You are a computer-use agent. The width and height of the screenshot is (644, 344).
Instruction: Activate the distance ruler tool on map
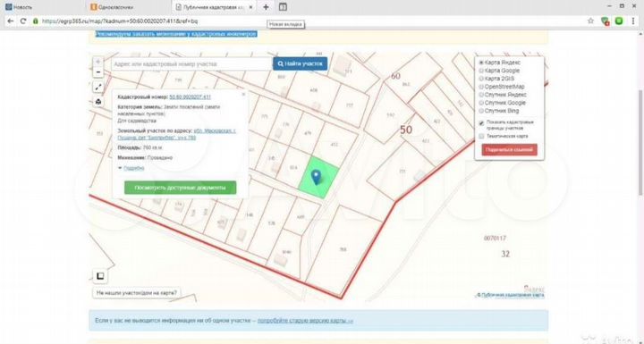98,87
